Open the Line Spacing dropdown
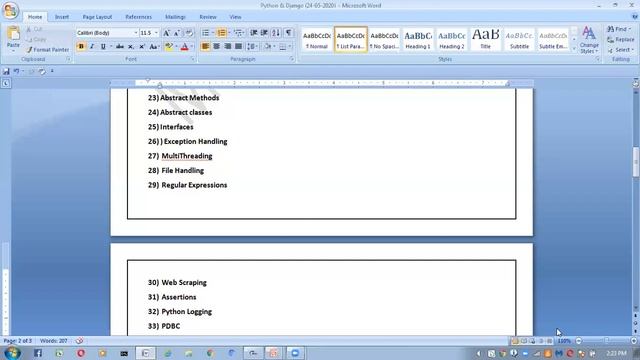Screen dimensions: 640x360 coord(252,47)
